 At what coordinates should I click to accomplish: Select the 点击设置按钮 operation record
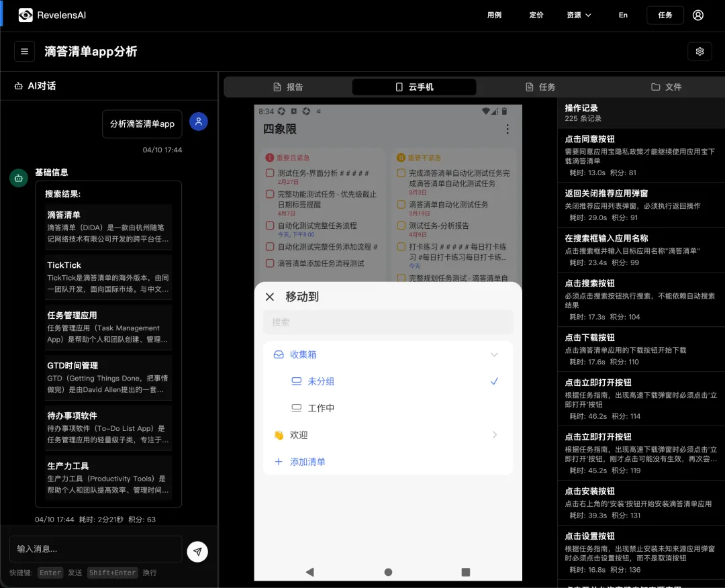click(x=641, y=552)
